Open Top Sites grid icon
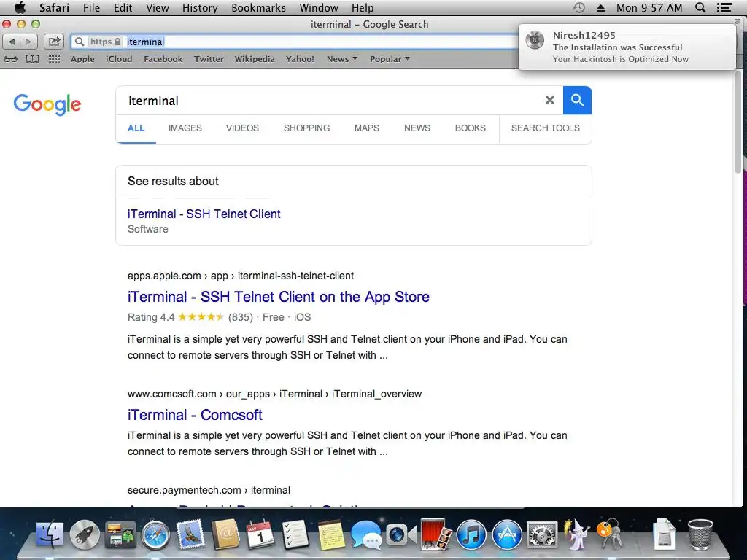 click(54, 58)
